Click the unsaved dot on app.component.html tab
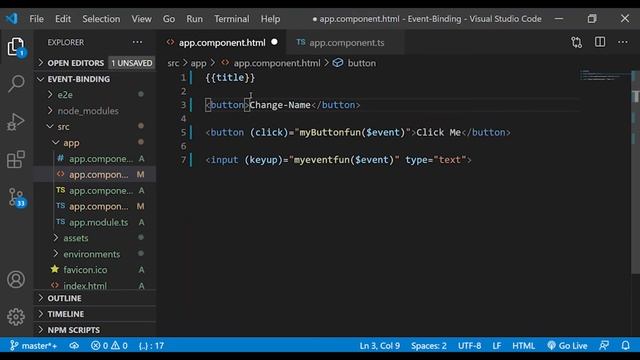The width and height of the screenshot is (640, 360). [x=275, y=42]
